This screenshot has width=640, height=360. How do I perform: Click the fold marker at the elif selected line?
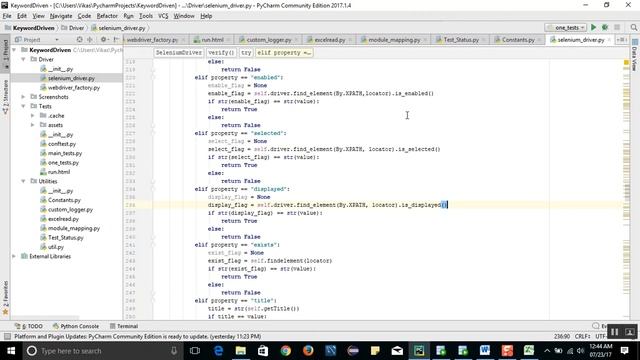(153, 133)
